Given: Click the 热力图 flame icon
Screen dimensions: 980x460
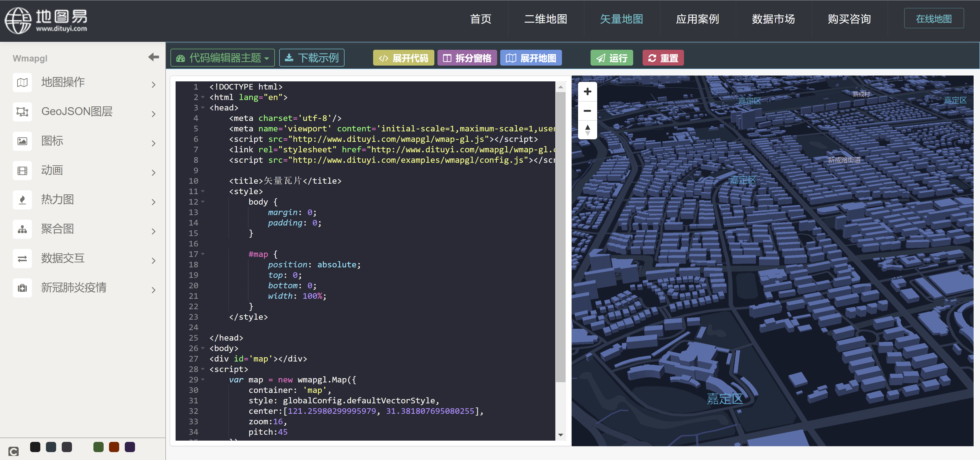Looking at the screenshot, I should (22, 200).
